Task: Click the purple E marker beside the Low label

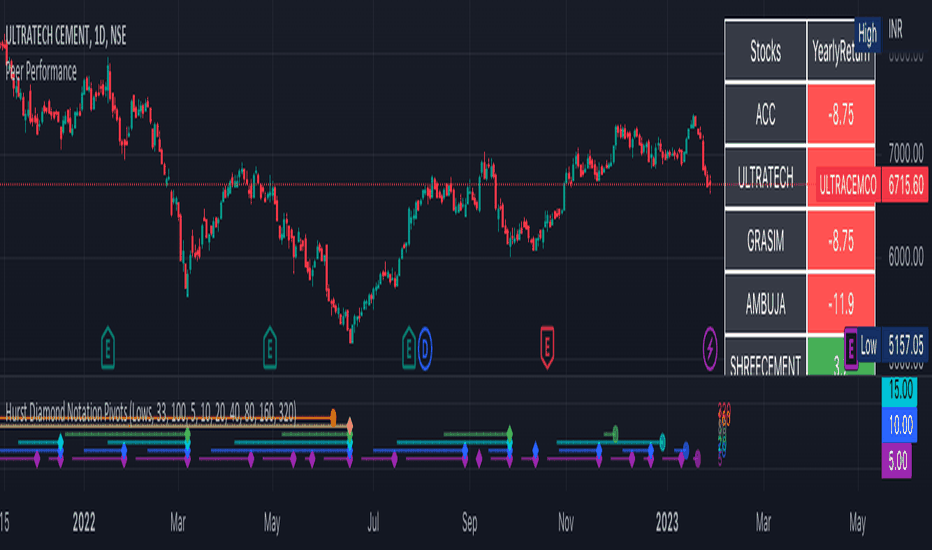Action: (x=851, y=348)
